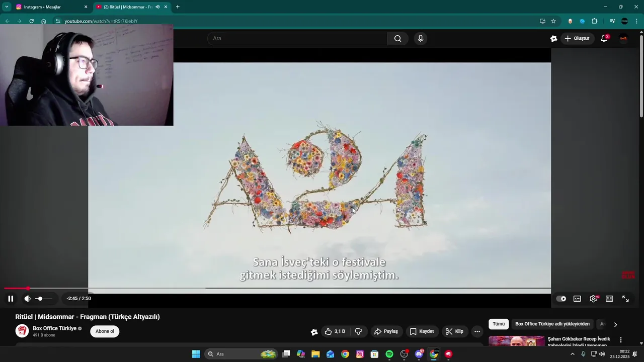The width and height of the screenshot is (644, 362).
Task: Open the Chrome three-dot menu
Action: point(636,21)
